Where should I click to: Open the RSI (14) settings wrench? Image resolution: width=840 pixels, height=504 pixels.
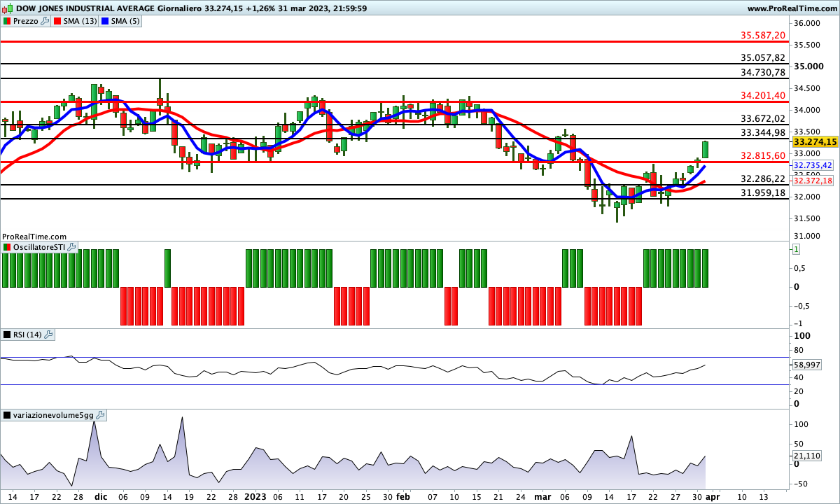pos(49,335)
